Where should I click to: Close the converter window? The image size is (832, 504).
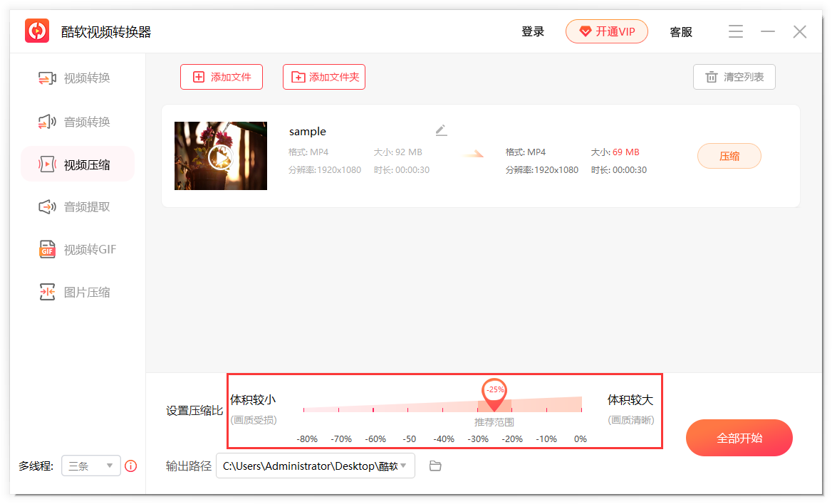[800, 32]
